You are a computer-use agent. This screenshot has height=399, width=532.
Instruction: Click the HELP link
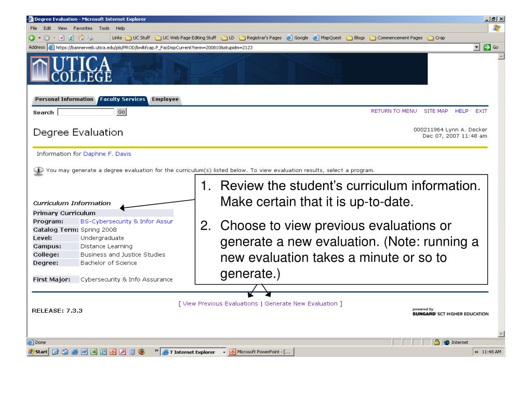pos(461,111)
